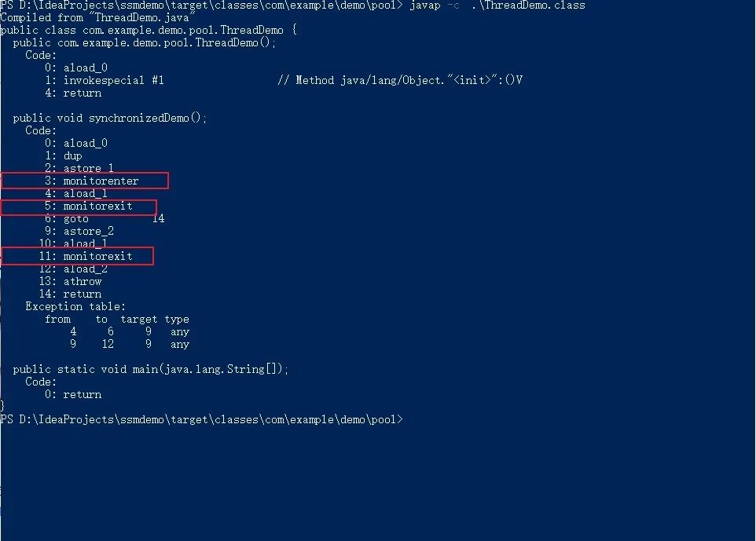
Task: Click the synchronizedDemo method signature
Action: [110, 118]
